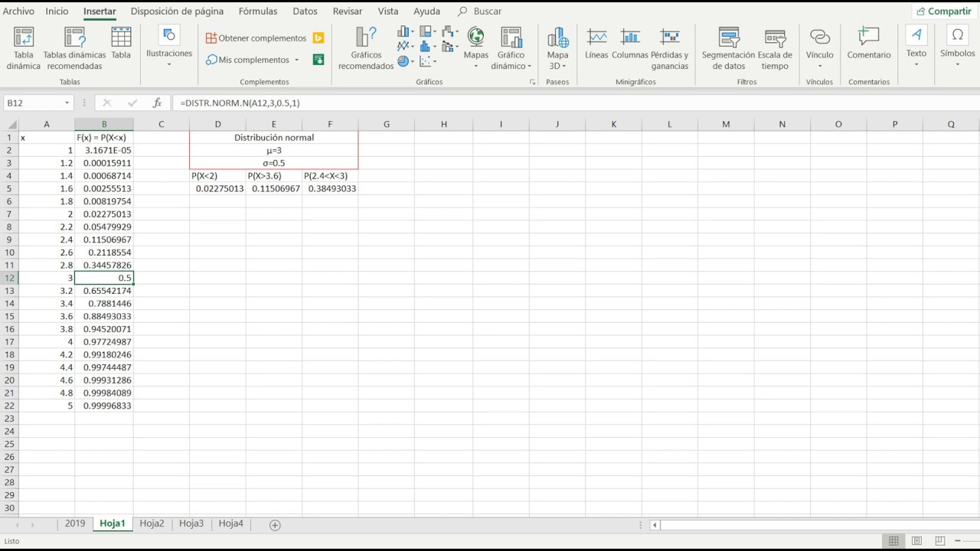Insert a Columnas sparkline
Viewport: 980px width, 551px height.
click(629, 44)
